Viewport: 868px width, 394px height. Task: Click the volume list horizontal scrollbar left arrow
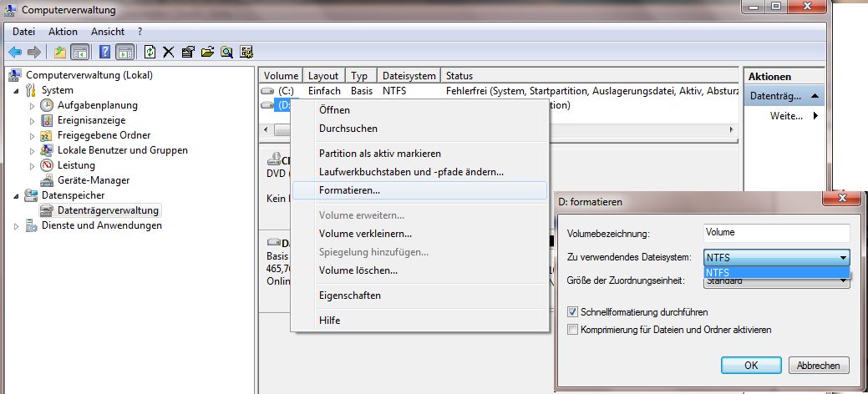(x=266, y=129)
